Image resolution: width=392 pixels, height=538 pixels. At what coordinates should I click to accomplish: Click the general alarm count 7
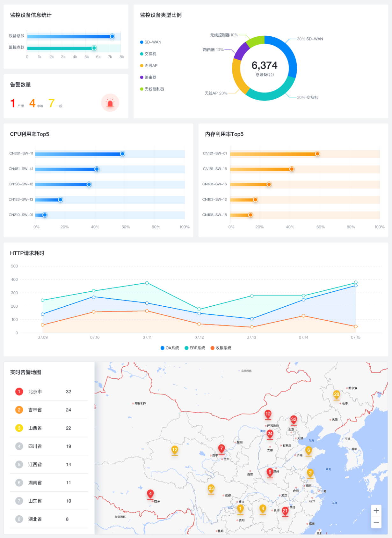pyautogui.click(x=51, y=103)
